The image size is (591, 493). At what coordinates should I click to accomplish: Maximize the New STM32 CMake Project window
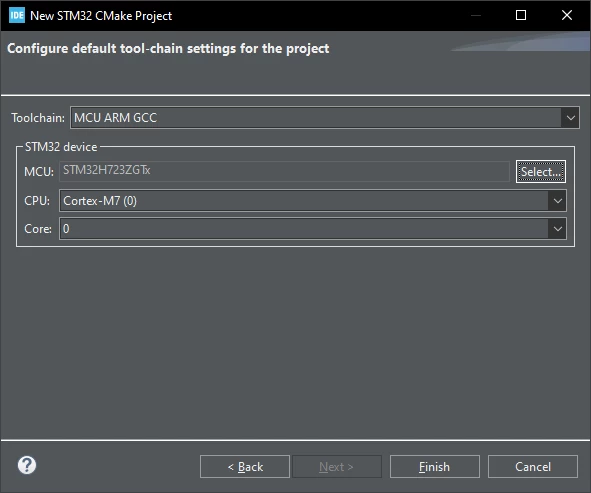pos(521,15)
